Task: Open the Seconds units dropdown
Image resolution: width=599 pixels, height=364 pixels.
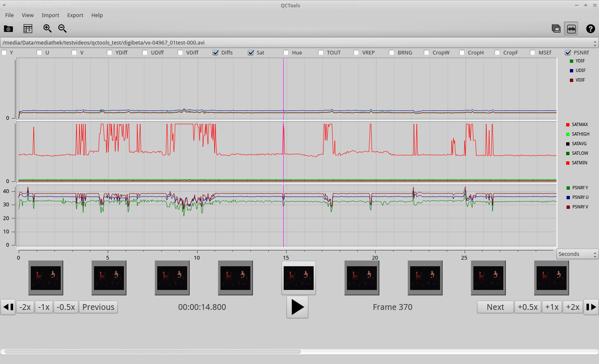Action: [x=577, y=254]
